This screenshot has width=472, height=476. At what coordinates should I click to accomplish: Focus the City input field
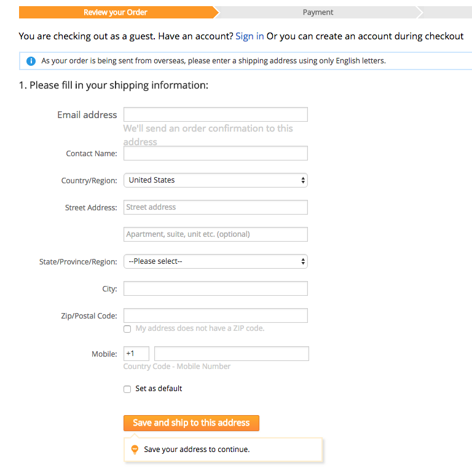coord(216,288)
